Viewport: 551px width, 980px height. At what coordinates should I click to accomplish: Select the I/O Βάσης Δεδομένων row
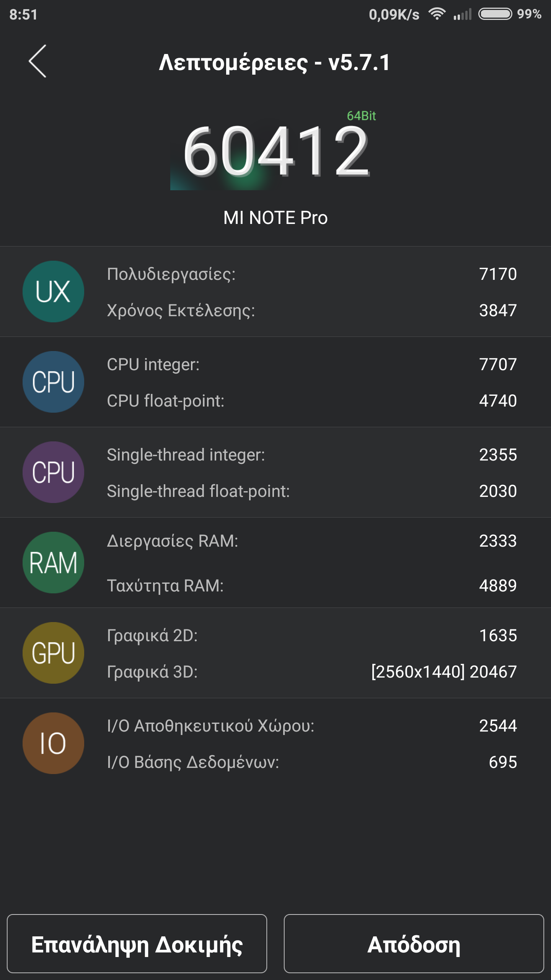311,762
